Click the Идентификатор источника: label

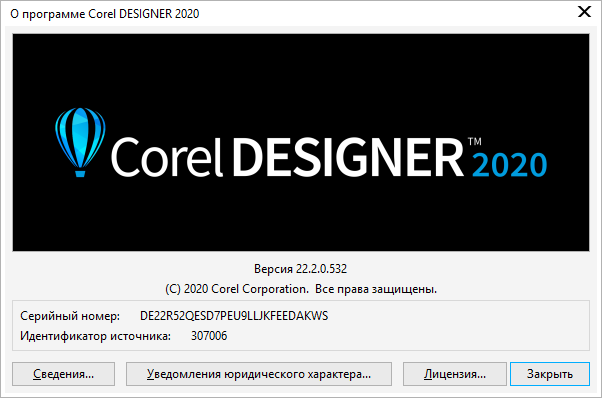[x=95, y=336]
